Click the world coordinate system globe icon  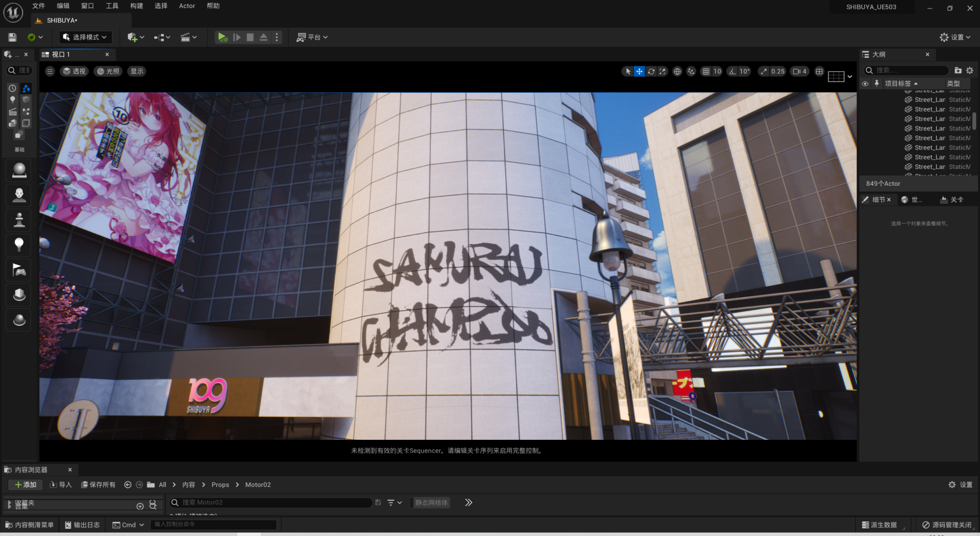click(x=677, y=72)
